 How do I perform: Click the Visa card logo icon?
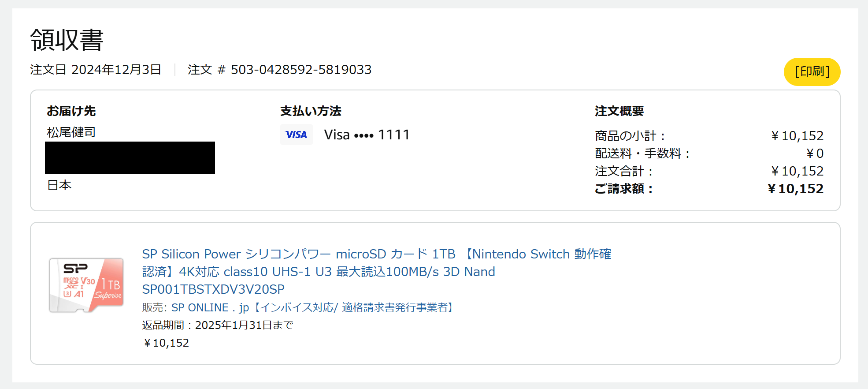point(296,135)
